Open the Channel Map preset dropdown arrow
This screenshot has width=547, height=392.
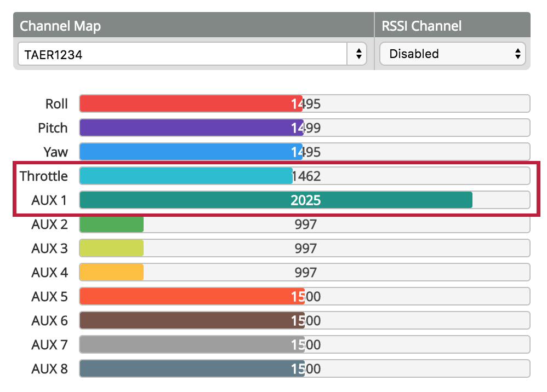pos(358,54)
